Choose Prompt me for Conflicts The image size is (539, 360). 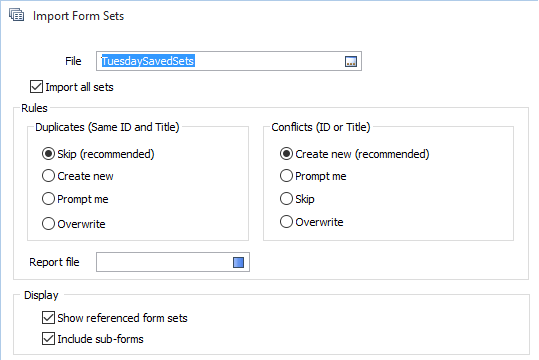tap(286, 176)
